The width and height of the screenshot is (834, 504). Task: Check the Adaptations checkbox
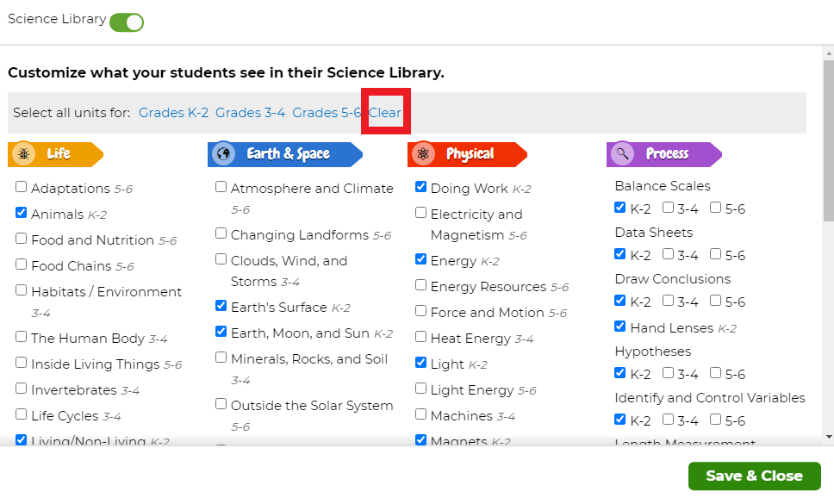click(x=22, y=187)
